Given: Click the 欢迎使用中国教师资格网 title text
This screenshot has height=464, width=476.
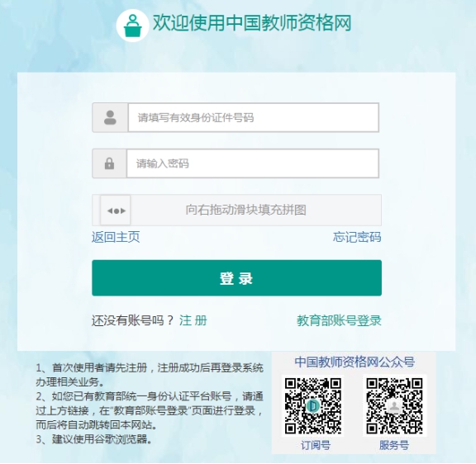Looking at the screenshot, I should tap(252, 23).
